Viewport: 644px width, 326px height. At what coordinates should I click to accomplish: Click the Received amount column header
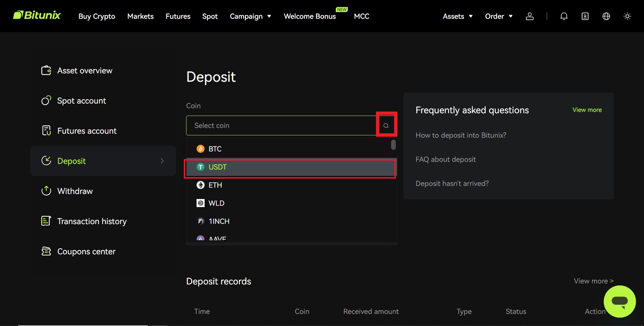[371, 311]
